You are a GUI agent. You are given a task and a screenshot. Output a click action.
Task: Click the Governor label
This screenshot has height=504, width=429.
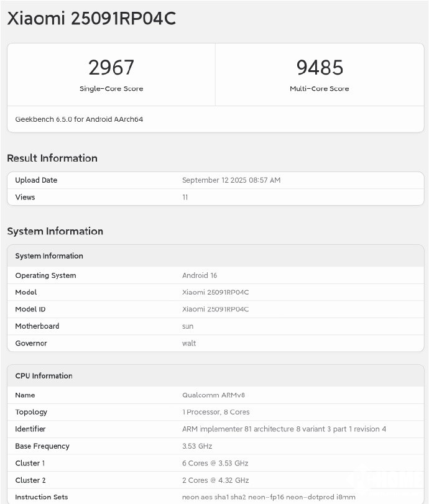(31, 343)
